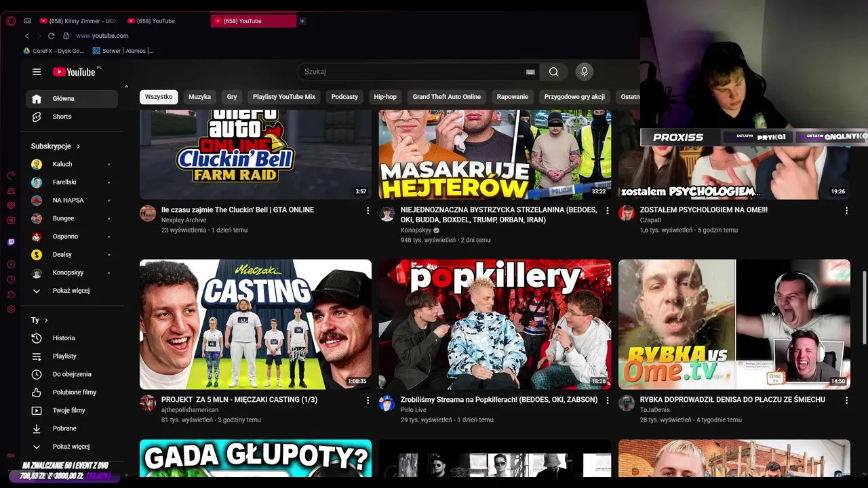This screenshot has height=488, width=868.
Task: Switch to the middle (658) YouTube tab
Action: point(166,21)
